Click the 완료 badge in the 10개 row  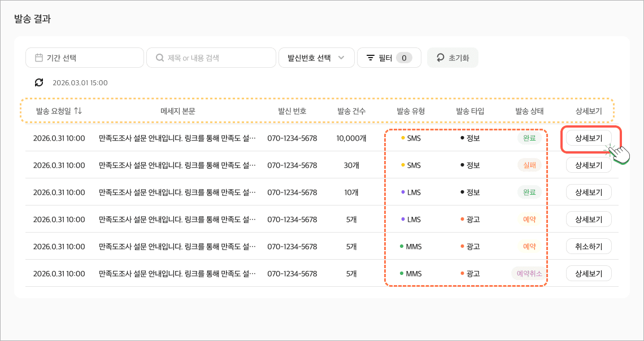click(x=529, y=193)
